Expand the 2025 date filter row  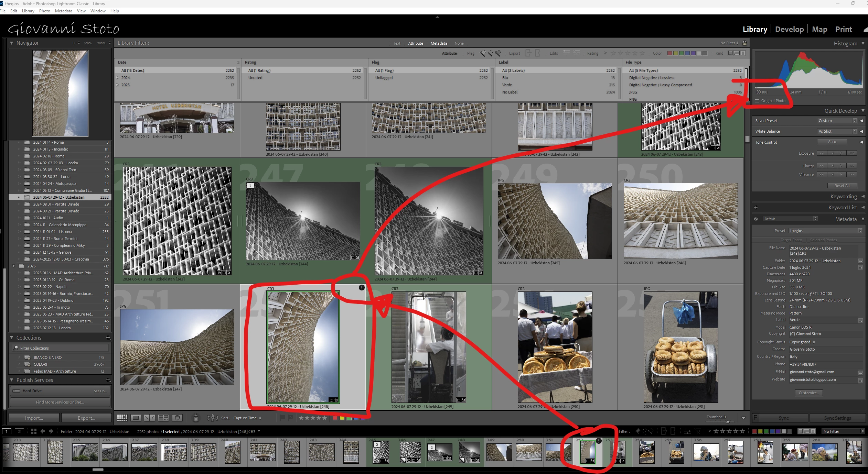pos(118,85)
